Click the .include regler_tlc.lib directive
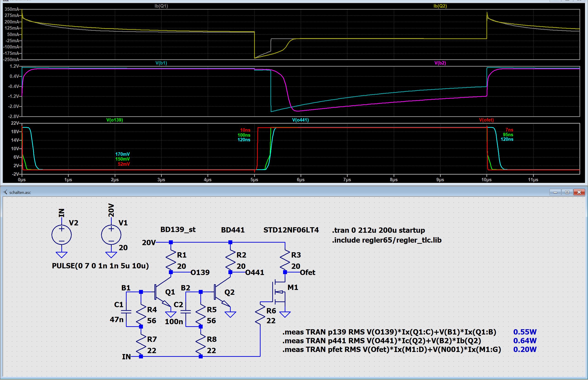Image resolution: width=588 pixels, height=380 pixels. 386,240
